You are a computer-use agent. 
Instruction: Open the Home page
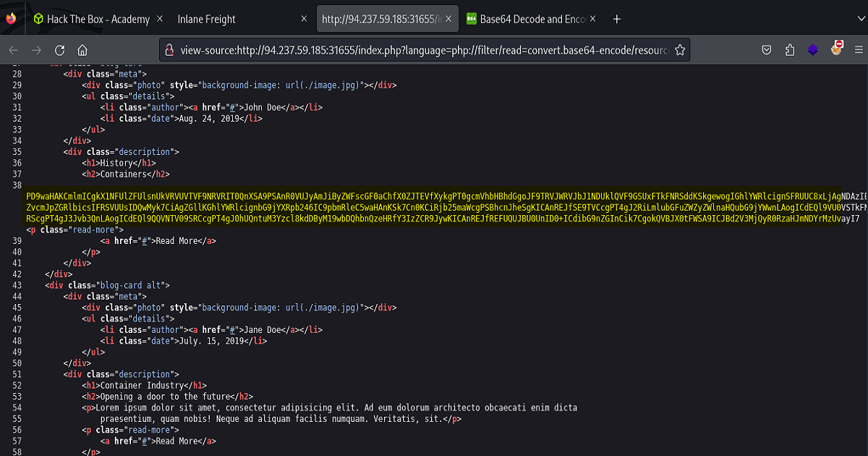click(x=82, y=50)
